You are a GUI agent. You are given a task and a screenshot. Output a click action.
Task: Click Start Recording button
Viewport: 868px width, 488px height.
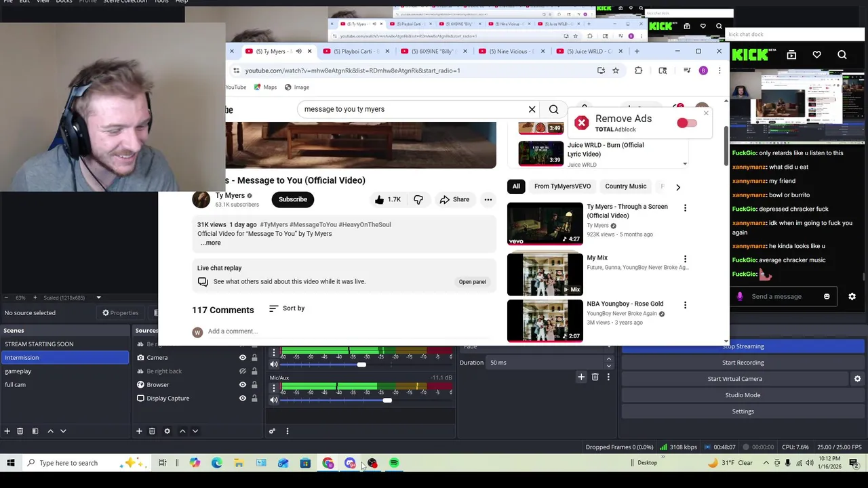[x=743, y=363]
